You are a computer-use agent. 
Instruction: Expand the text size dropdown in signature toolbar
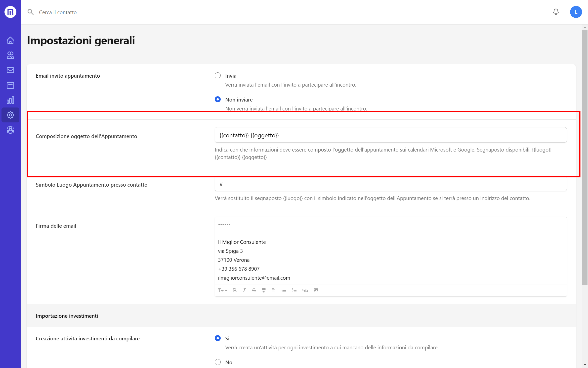pos(223,290)
